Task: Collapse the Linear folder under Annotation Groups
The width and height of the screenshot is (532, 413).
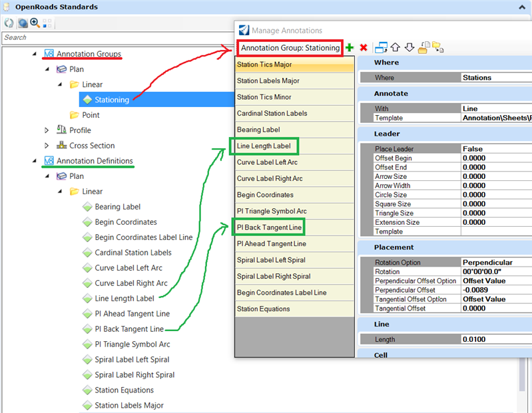Action: pyautogui.click(x=60, y=84)
